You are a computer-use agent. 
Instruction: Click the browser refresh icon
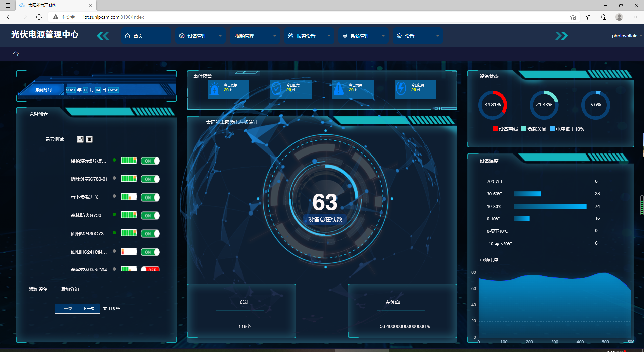[39, 17]
